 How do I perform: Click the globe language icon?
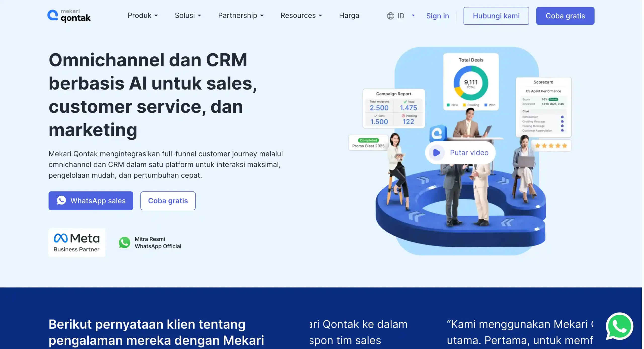[390, 16]
